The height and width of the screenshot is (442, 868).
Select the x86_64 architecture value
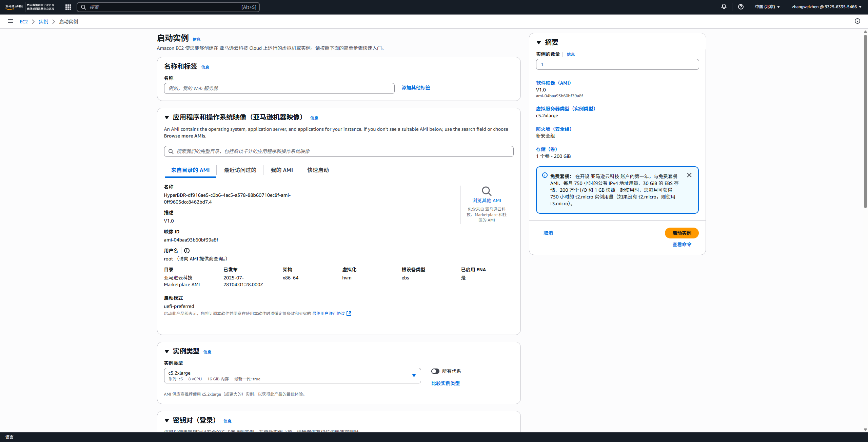tap(291, 278)
